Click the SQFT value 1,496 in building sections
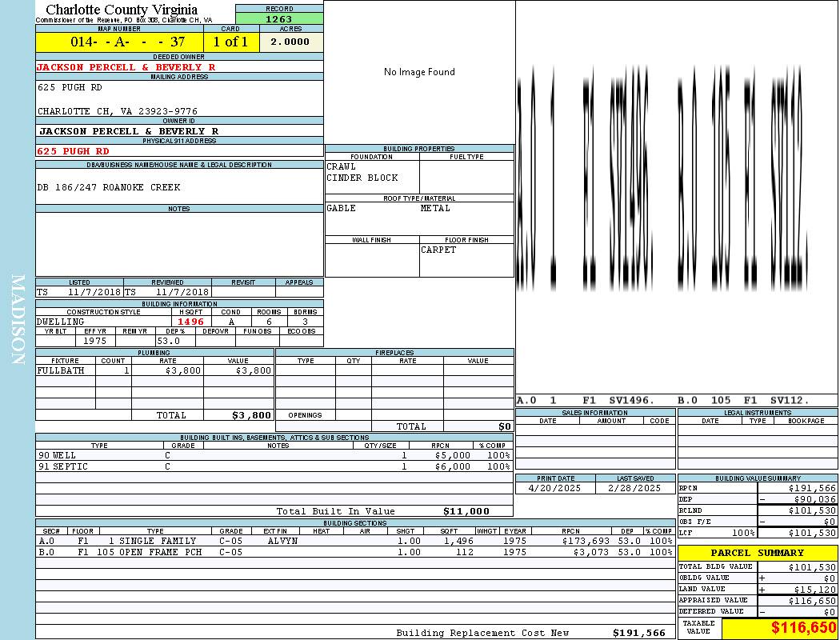 [458, 541]
